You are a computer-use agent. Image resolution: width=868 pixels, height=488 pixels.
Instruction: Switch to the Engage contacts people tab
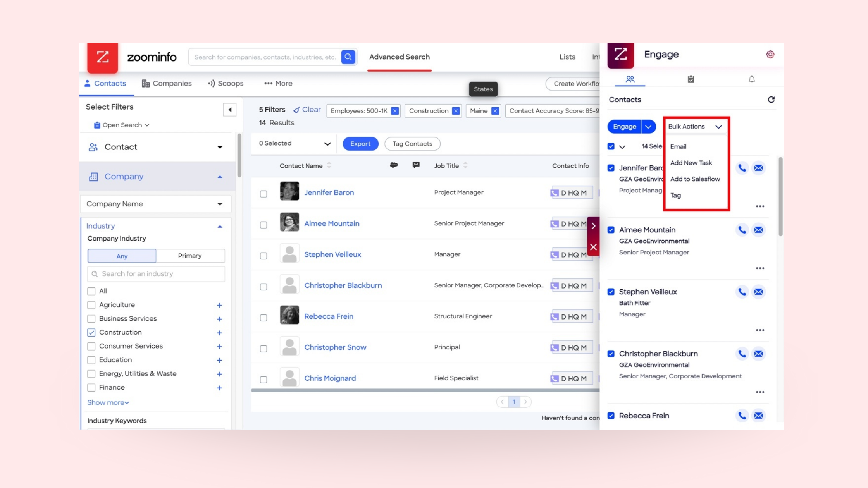630,79
